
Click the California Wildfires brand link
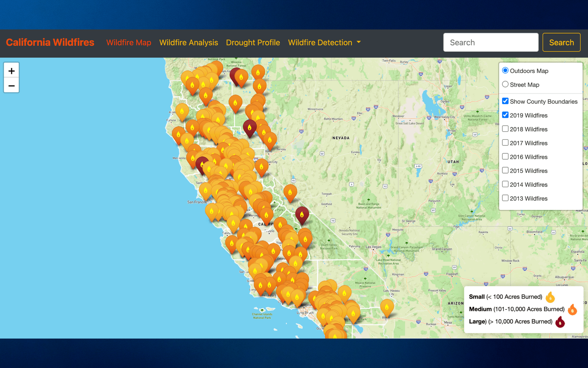coord(50,42)
